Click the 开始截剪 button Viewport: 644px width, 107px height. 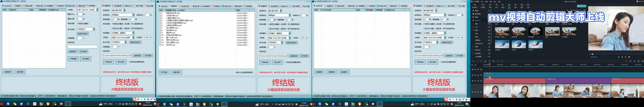click(73, 59)
